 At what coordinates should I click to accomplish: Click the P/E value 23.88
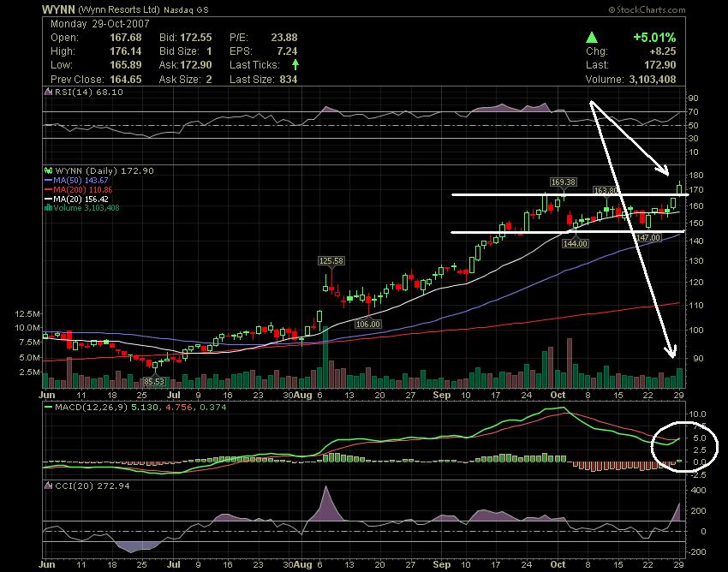(284, 38)
